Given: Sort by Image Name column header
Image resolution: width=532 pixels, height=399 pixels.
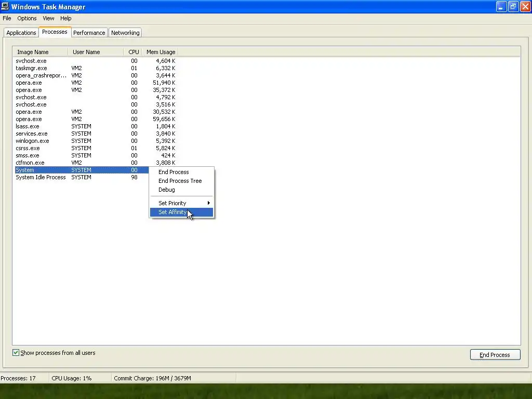Looking at the screenshot, I should pos(41,52).
